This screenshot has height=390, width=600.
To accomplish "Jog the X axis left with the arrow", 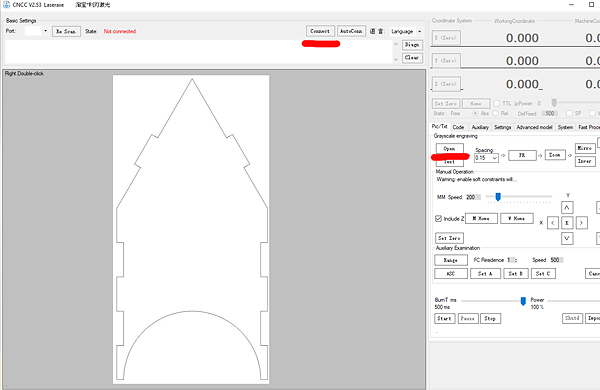I will pos(553,223).
